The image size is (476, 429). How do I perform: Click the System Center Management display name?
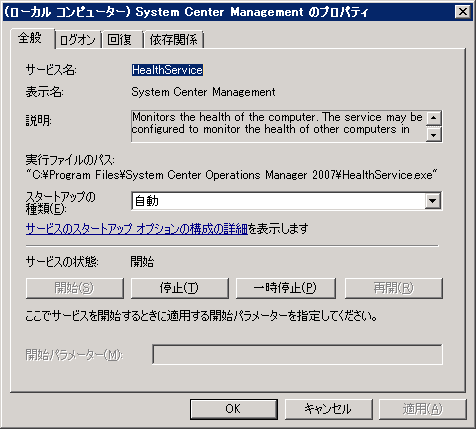[203, 92]
